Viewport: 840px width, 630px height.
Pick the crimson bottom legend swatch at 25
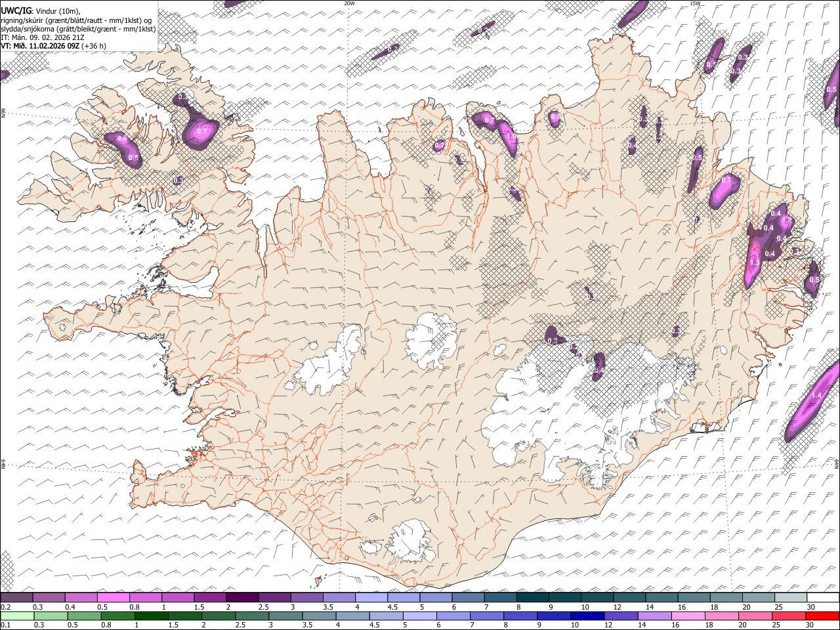click(x=787, y=616)
